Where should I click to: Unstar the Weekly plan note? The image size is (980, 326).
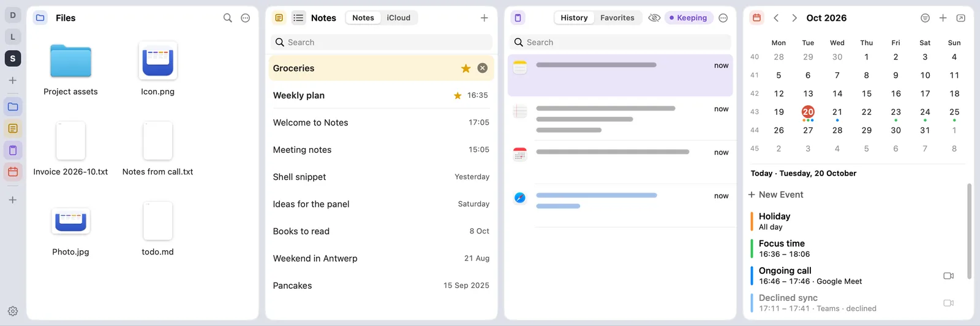tap(458, 95)
